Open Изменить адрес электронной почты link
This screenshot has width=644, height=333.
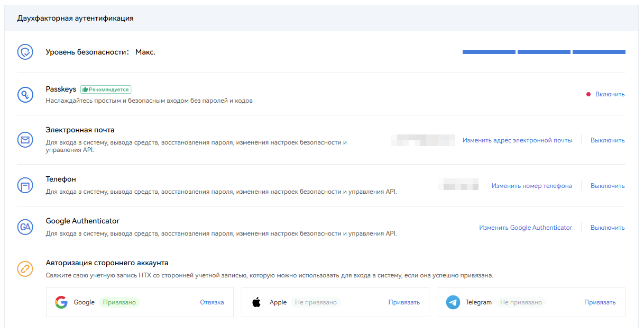517,140
